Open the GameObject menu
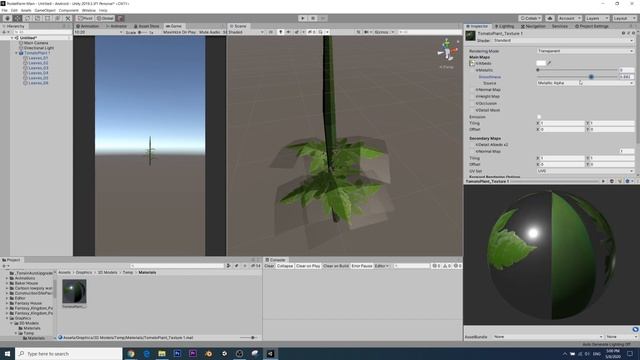This screenshot has width=640, height=360. 45,10
